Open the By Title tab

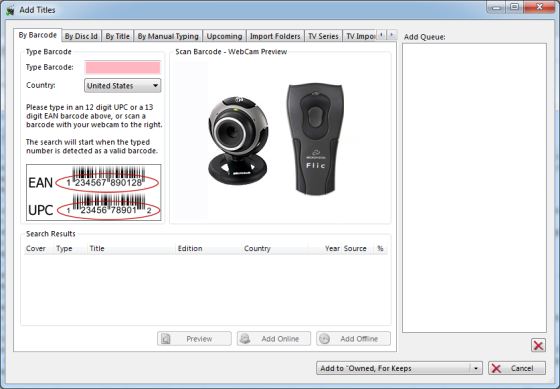pyautogui.click(x=118, y=36)
